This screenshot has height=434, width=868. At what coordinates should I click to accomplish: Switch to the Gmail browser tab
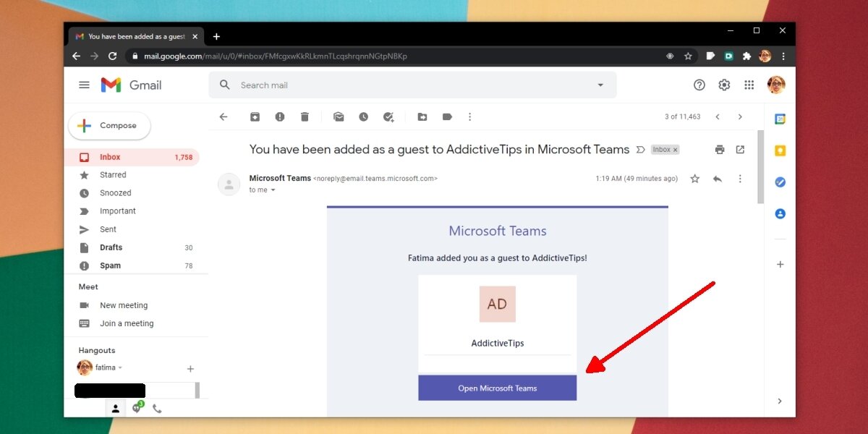coord(134,35)
